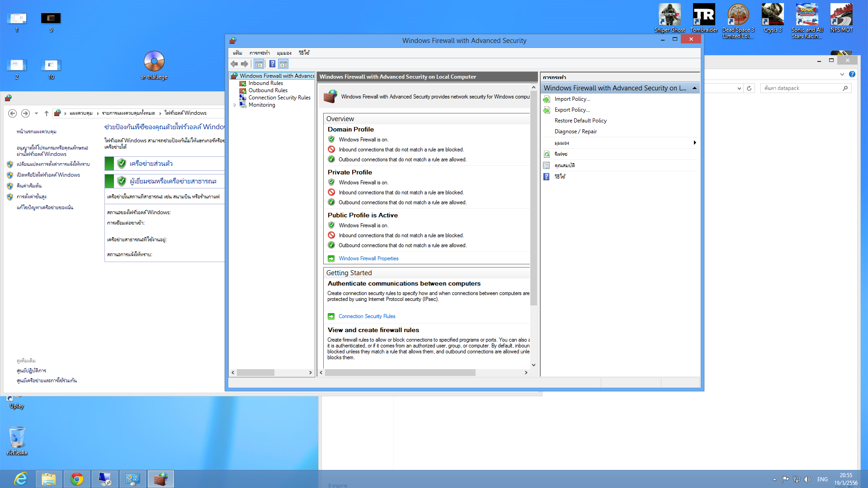Collapse the Windows Firewall actions section header
The width and height of the screenshot is (868, 488).
tap(694, 88)
